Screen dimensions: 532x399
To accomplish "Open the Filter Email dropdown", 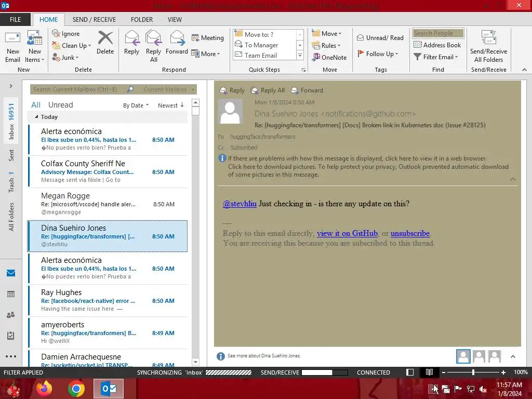I will pyautogui.click(x=436, y=57).
